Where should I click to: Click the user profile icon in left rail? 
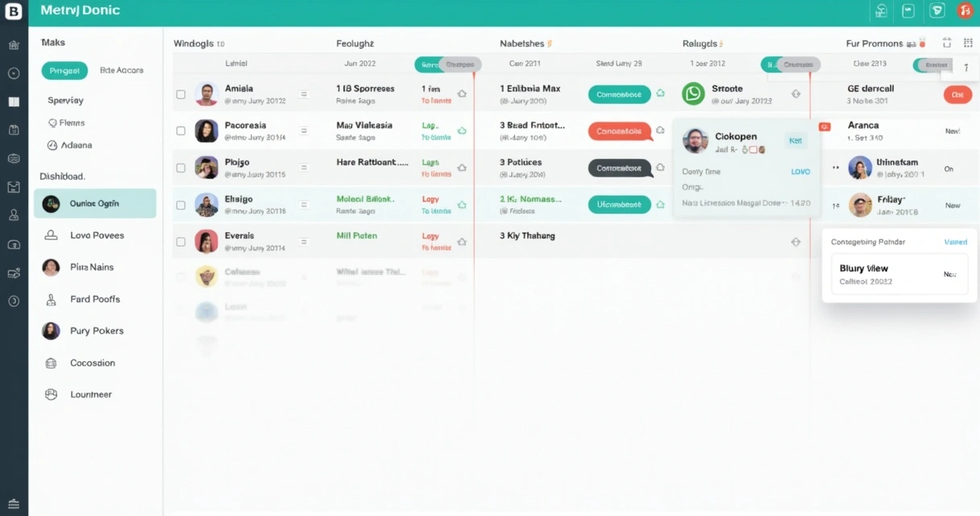click(14, 215)
